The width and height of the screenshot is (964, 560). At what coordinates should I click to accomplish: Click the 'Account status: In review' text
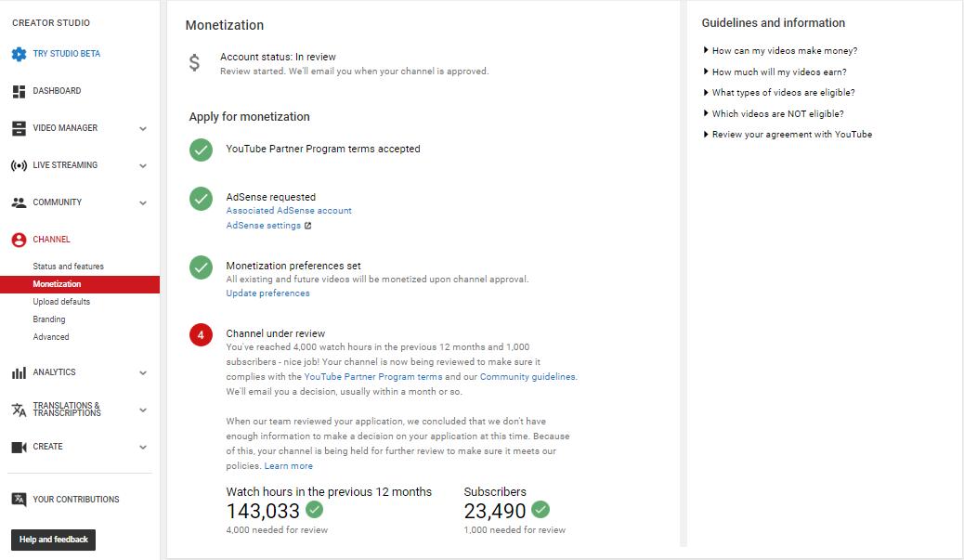[x=279, y=58]
